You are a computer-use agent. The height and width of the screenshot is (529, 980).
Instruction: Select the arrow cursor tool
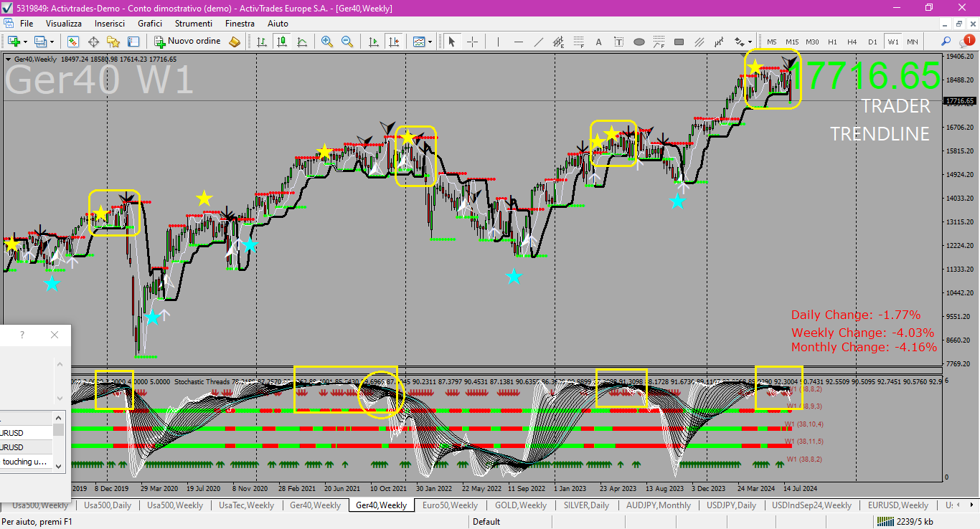452,42
